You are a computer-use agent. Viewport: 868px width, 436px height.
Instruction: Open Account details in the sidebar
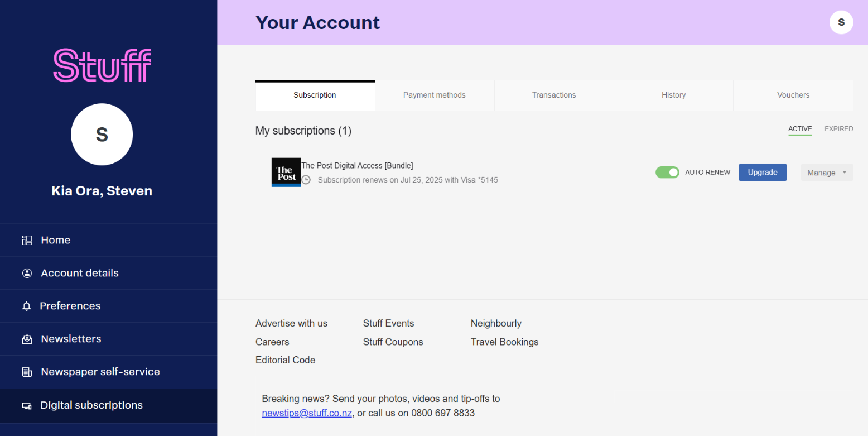109,273
